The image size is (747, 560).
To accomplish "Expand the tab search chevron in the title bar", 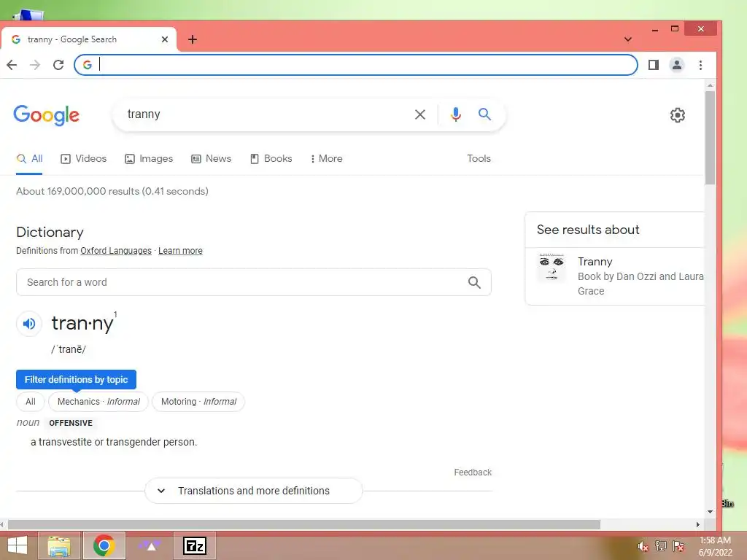I will click(x=628, y=39).
